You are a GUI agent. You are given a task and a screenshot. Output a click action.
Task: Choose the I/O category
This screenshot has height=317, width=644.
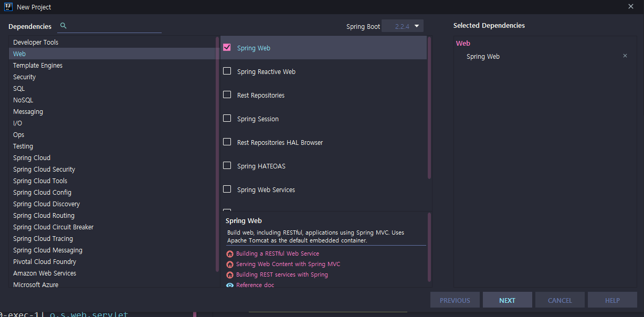click(112, 123)
